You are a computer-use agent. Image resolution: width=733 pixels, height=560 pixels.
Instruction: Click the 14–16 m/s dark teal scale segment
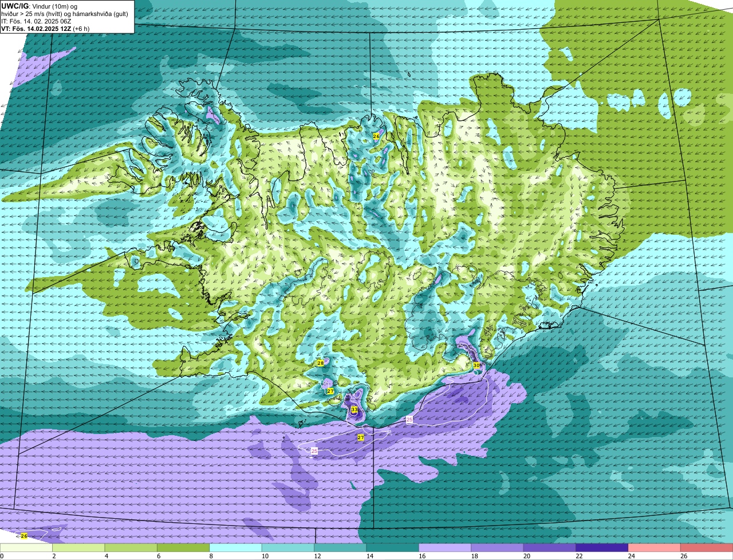(393, 548)
